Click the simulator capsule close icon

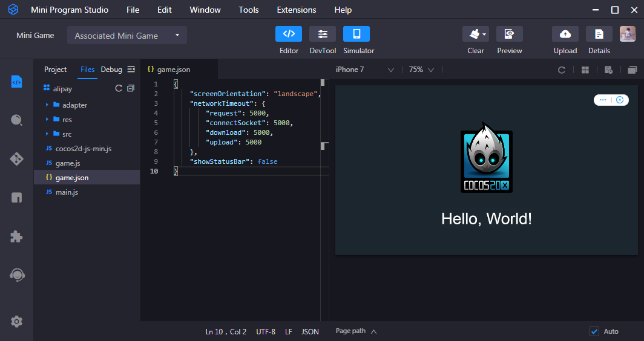click(x=620, y=100)
